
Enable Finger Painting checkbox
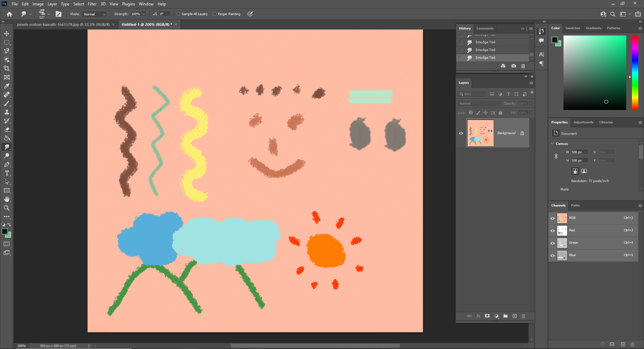(215, 14)
